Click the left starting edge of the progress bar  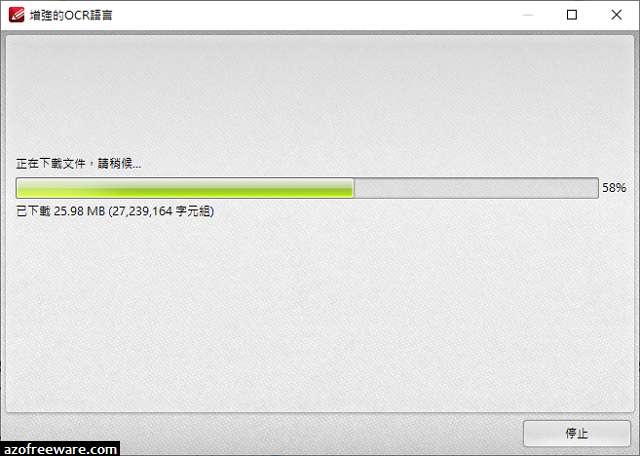click(17, 188)
